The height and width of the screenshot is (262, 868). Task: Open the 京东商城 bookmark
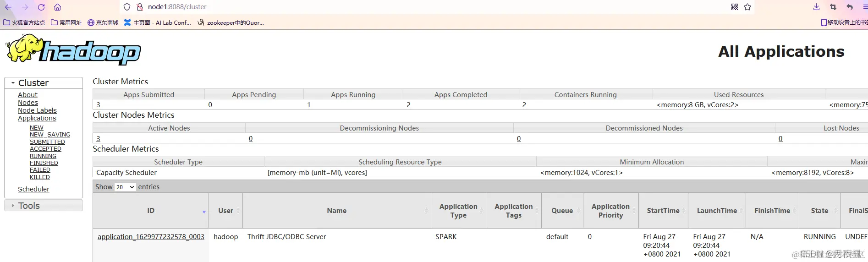pyautogui.click(x=103, y=22)
